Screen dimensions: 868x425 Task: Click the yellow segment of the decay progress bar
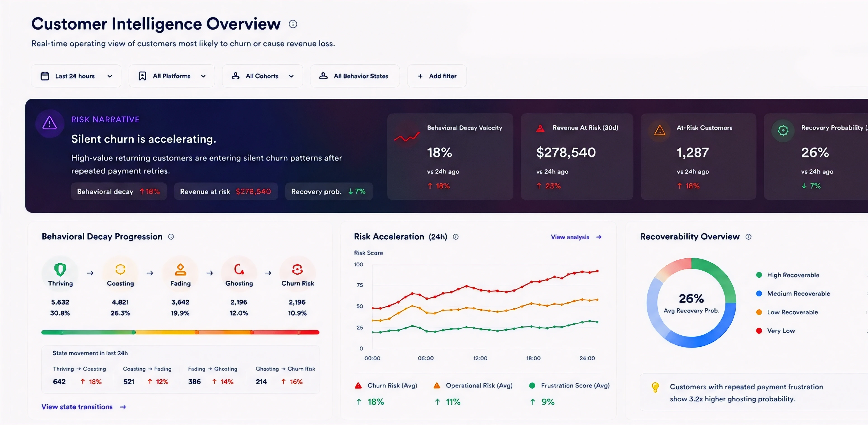pyautogui.click(x=166, y=332)
